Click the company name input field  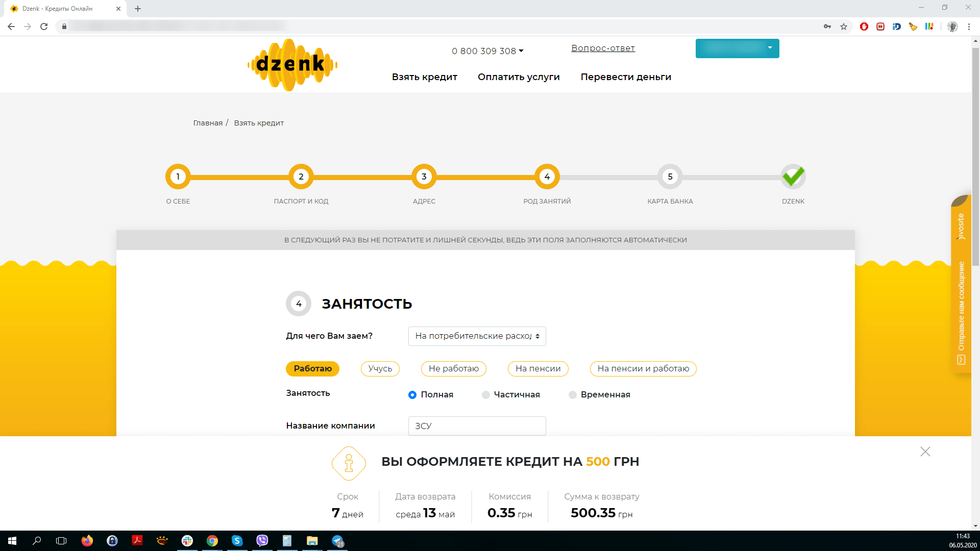[477, 426]
